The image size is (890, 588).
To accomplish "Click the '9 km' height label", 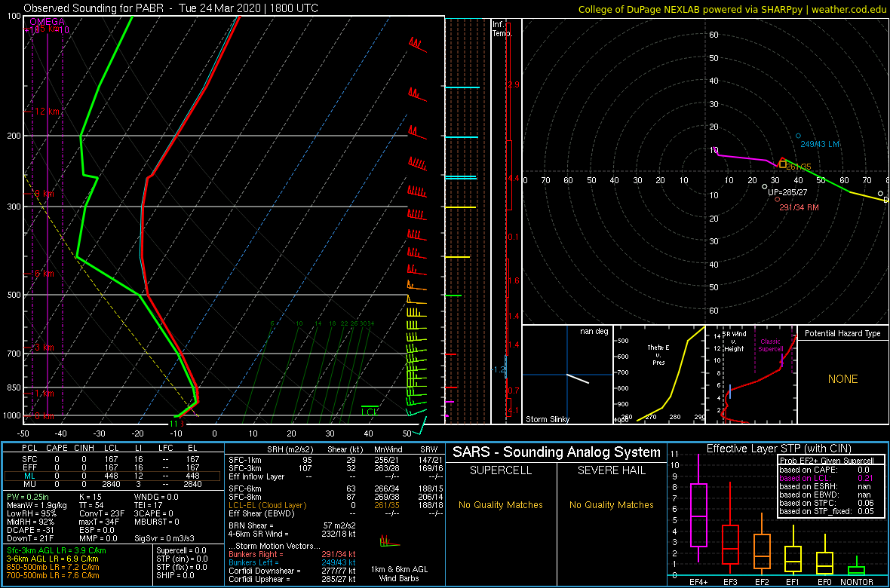I will click(x=44, y=194).
